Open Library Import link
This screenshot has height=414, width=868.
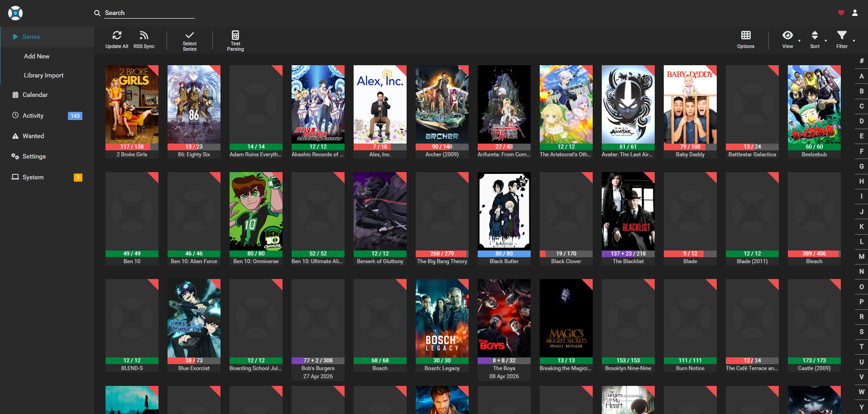click(x=43, y=75)
